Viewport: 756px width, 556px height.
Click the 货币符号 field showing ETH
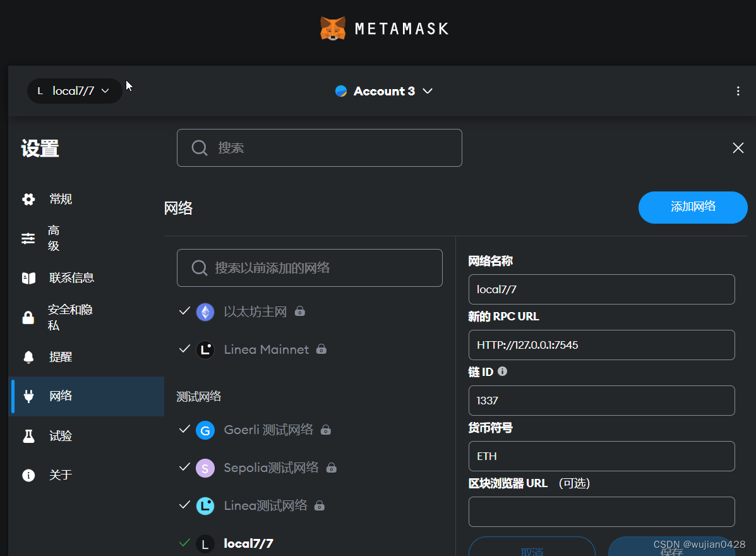(601, 456)
